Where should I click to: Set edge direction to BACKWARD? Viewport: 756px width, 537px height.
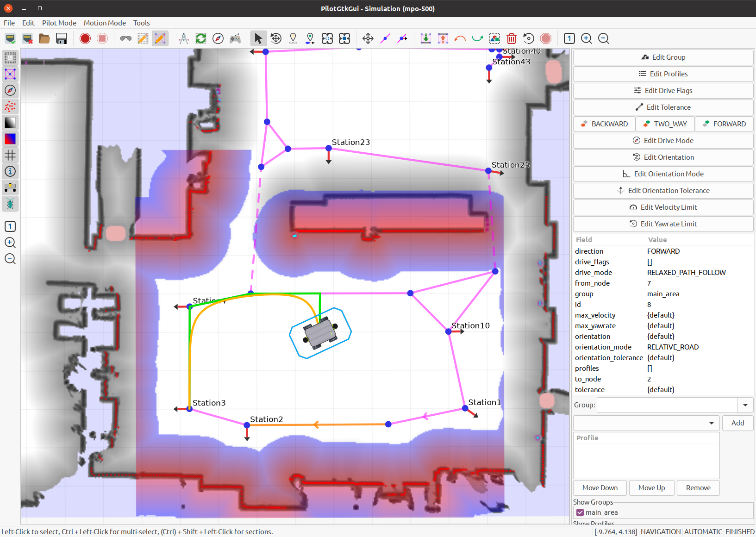pos(604,124)
